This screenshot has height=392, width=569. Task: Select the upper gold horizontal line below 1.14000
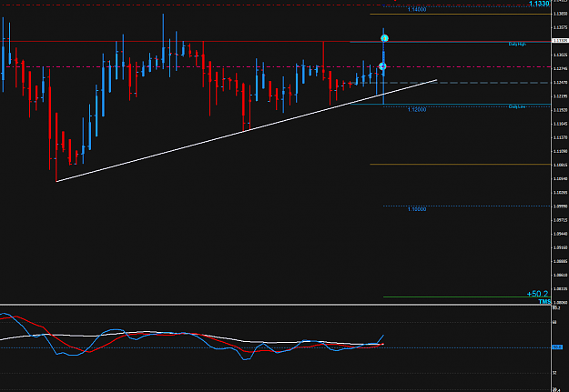tap(461, 15)
